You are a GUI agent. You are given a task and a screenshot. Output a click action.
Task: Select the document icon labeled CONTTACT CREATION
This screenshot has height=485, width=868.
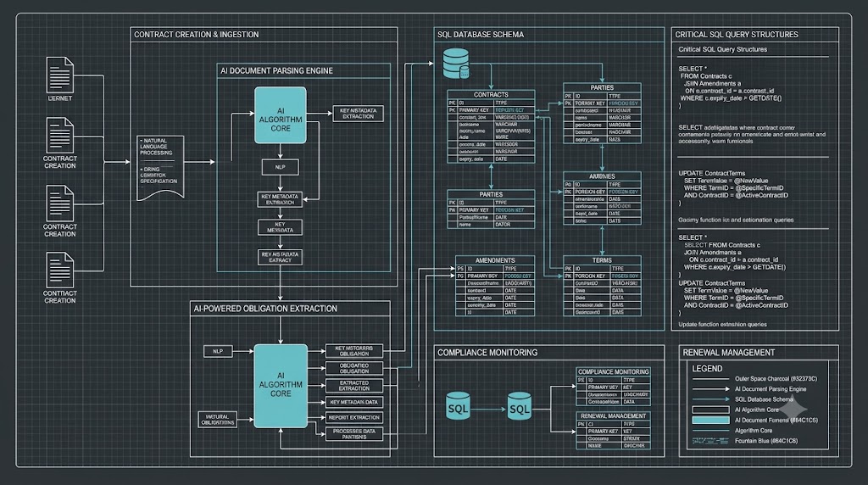point(60,270)
